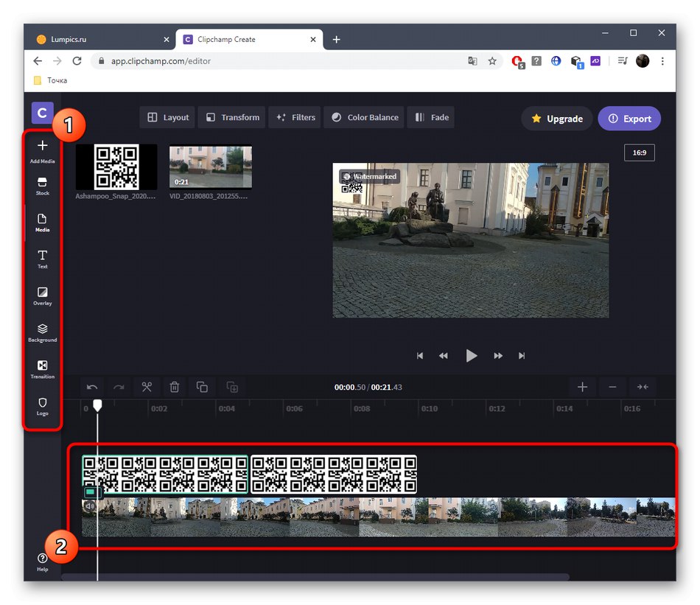This screenshot has width=700, height=605.
Task: Click the Upgrade button
Action: [556, 119]
